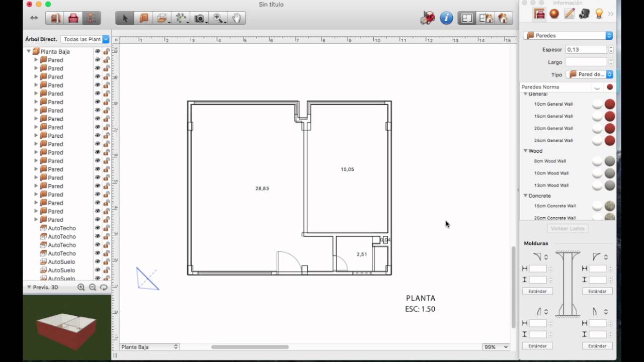Click the forklift warehouse icon

click(x=428, y=18)
